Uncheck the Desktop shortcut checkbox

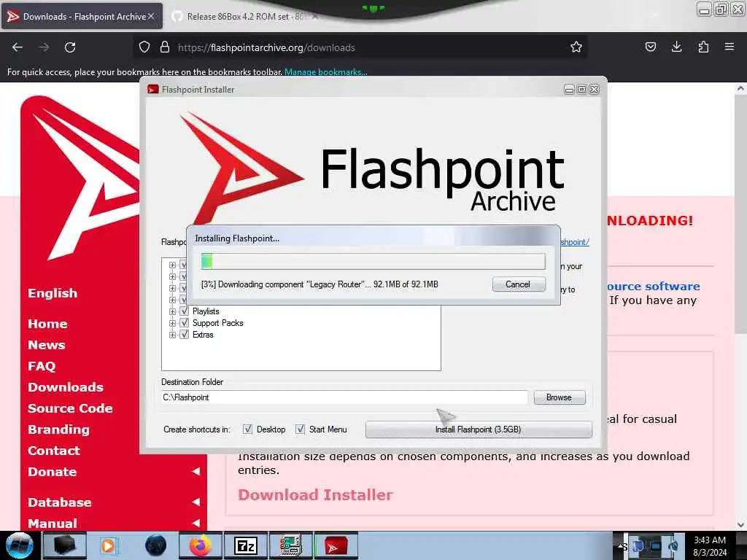tap(247, 429)
